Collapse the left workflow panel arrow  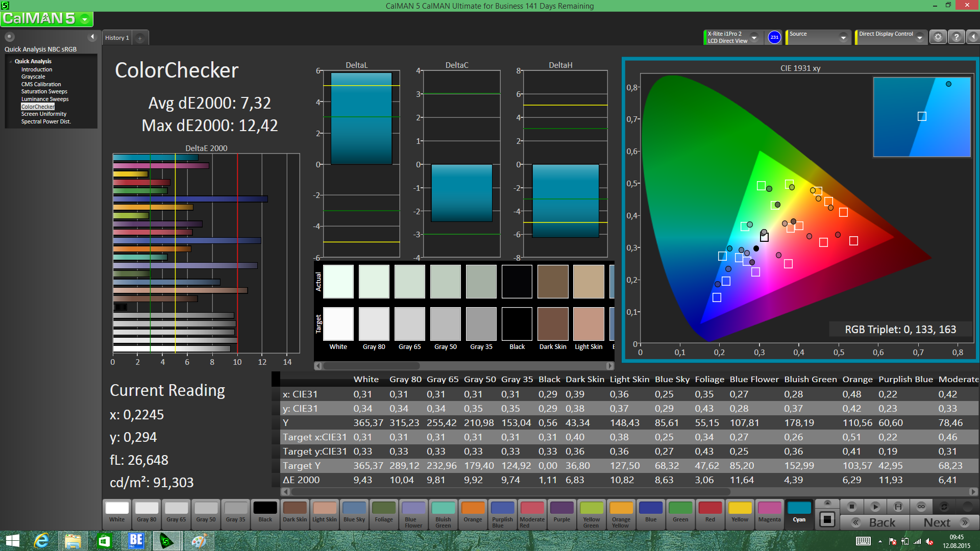tap(92, 37)
